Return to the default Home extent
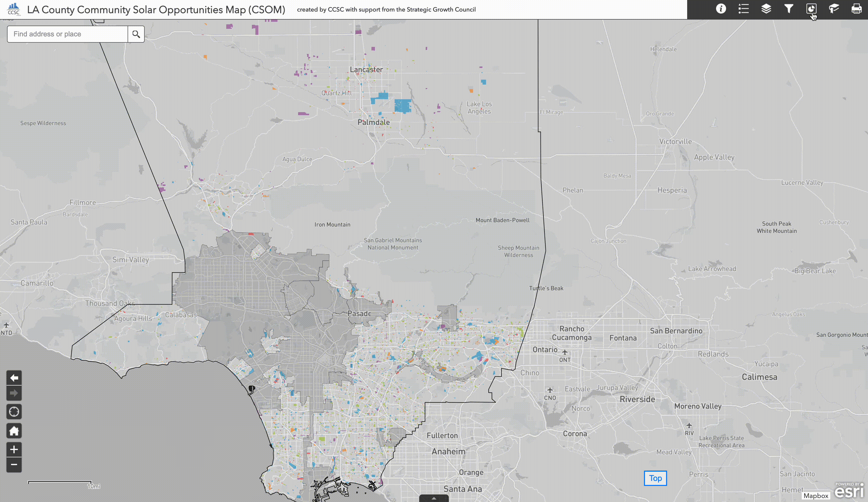868x502 pixels. click(x=14, y=431)
